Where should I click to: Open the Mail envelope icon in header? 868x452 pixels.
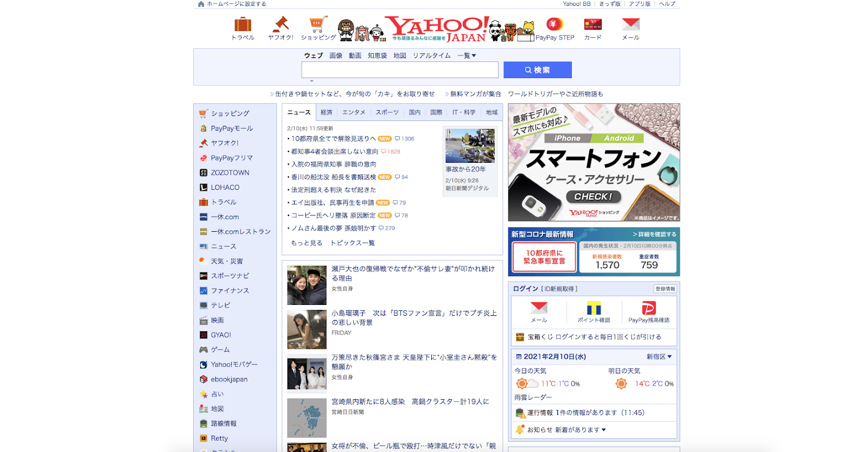click(630, 24)
